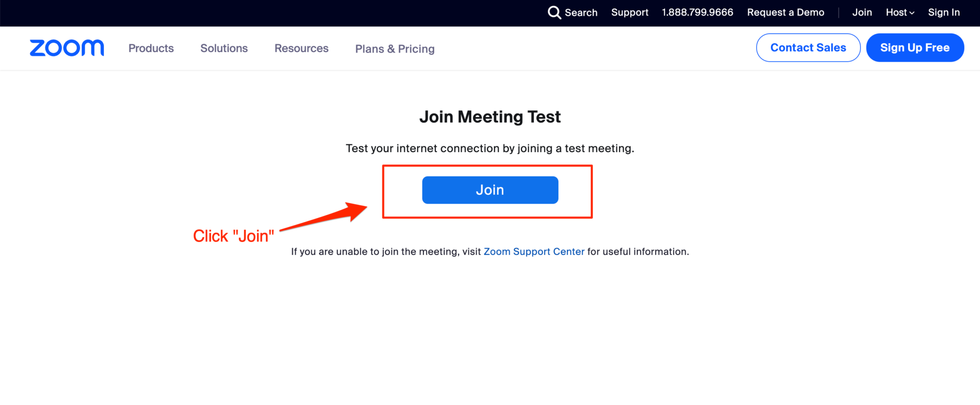This screenshot has height=405, width=980.
Task: Click the Support link
Action: click(629, 12)
